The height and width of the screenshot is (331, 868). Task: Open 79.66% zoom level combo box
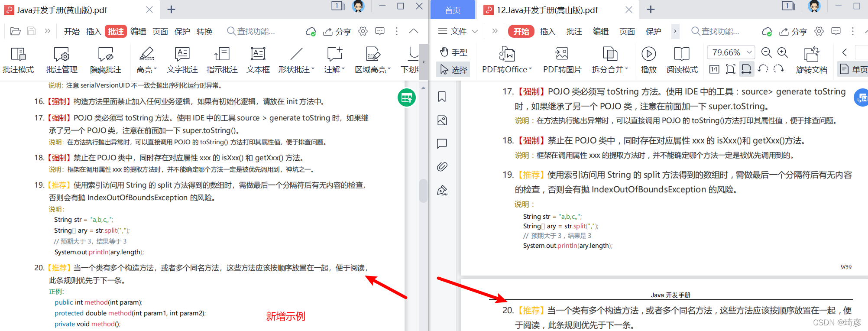(x=731, y=52)
